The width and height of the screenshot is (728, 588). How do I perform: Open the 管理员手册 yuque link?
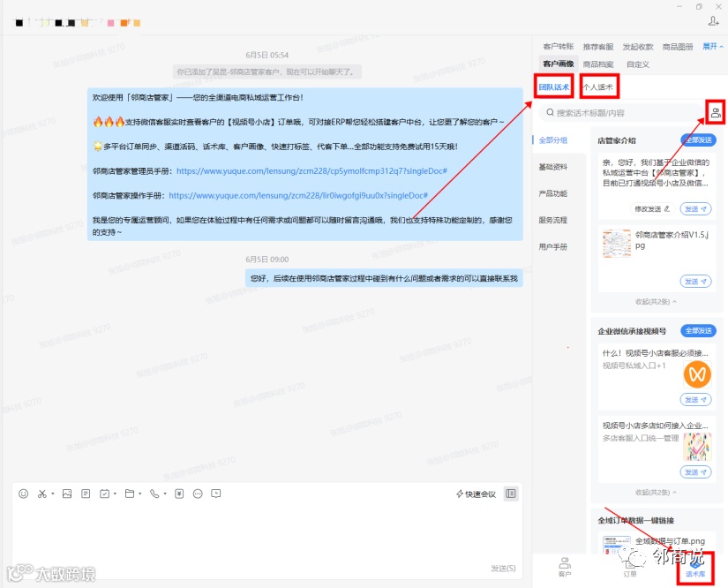[311, 171]
